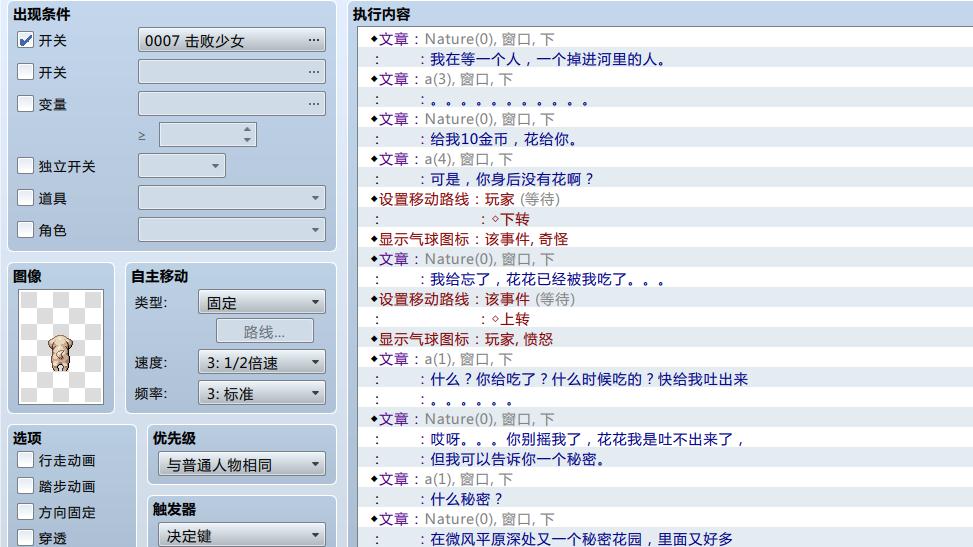
Task: Enable the 独立开关 checkbox
Action: point(25,166)
